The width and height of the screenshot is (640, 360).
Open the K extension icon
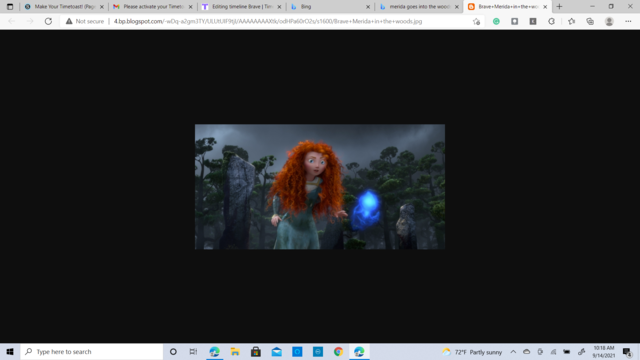tap(533, 21)
